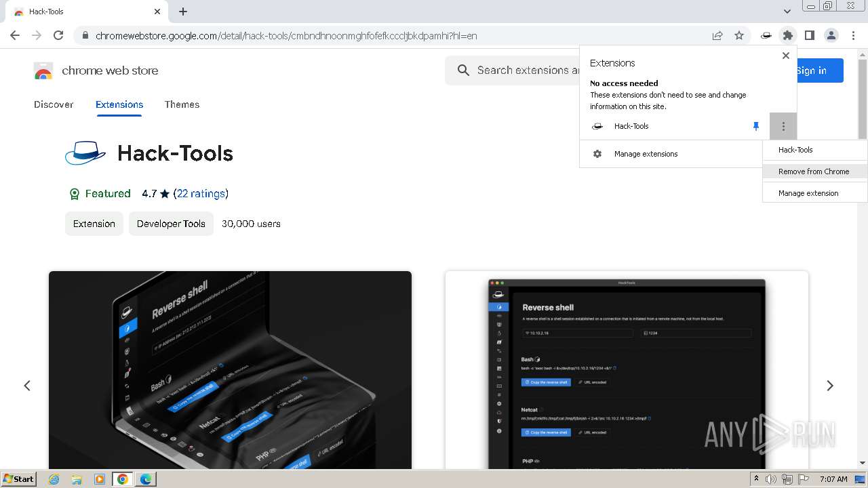This screenshot has width=868, height=488.
Task: Show the next screenshot with right arrow
Action: tap(830, 386)
